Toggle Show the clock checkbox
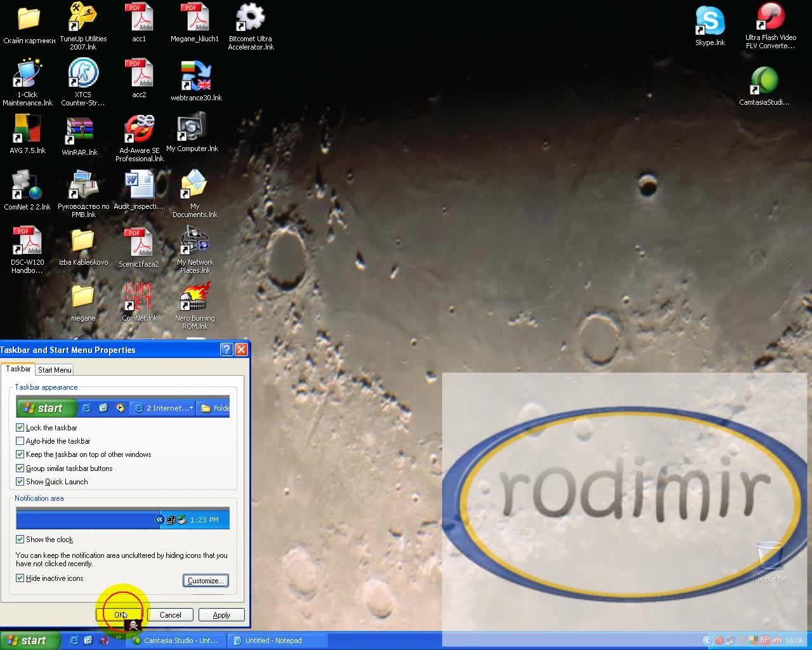Image resolution: width=812 pixels, height=650 pixels. coord(20,540)
